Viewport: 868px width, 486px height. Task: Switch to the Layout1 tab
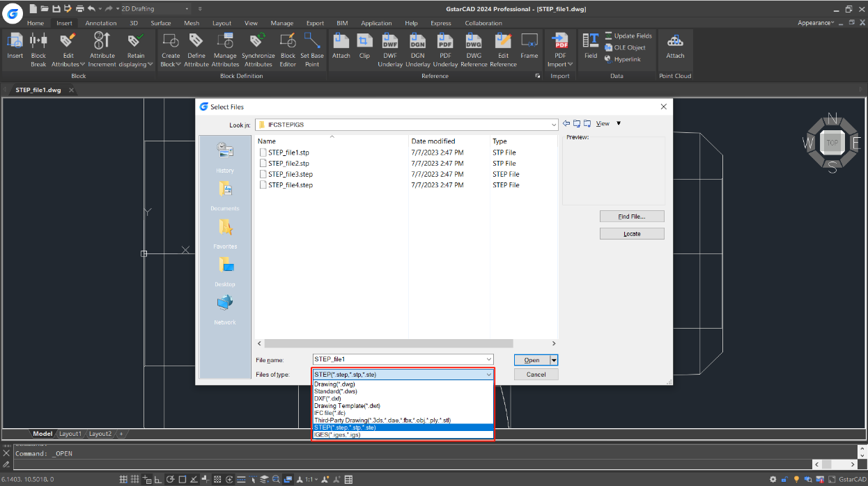click(70, 434)
